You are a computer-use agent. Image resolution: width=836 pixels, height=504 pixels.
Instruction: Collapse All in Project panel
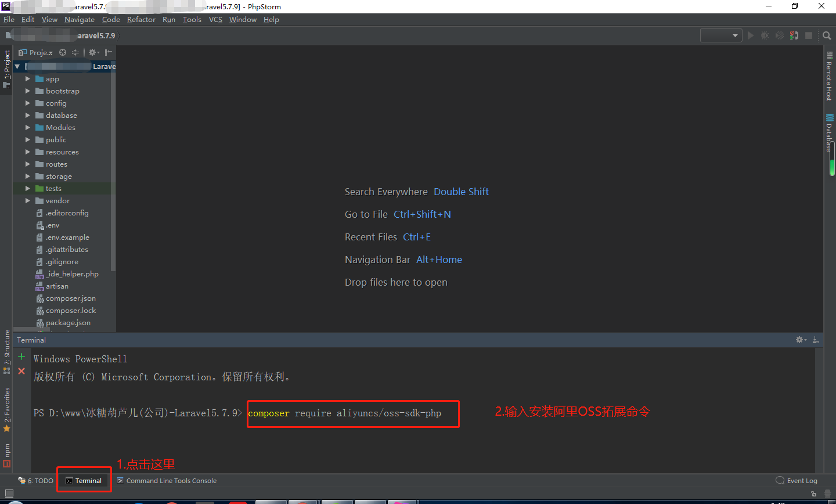tap(75, 52)
